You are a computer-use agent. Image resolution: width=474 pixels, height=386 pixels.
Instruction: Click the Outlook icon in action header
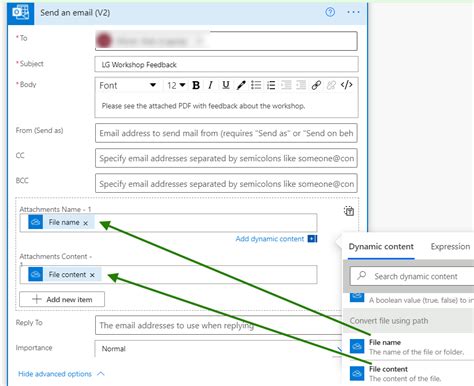tap(20, 13)
